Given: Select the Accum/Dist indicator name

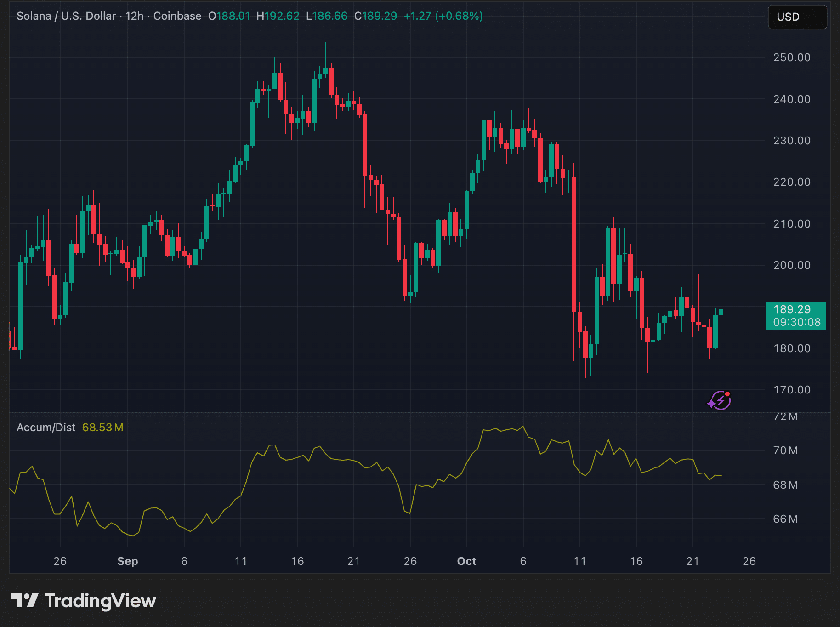Looking at the screenshot, I should [46, 427].
